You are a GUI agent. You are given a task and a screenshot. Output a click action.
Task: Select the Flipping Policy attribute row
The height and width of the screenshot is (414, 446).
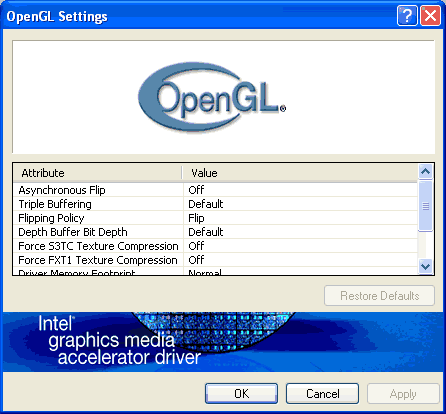click(x=215, y=218)
